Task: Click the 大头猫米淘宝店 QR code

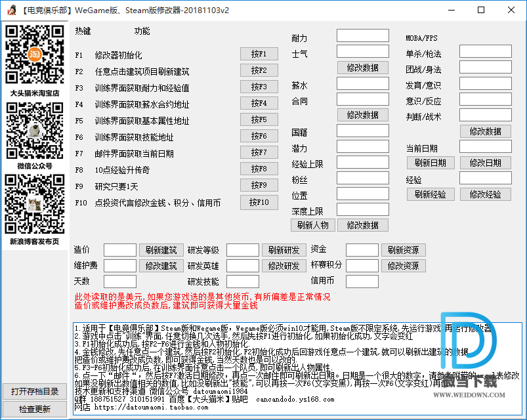Action: [35, 54]
